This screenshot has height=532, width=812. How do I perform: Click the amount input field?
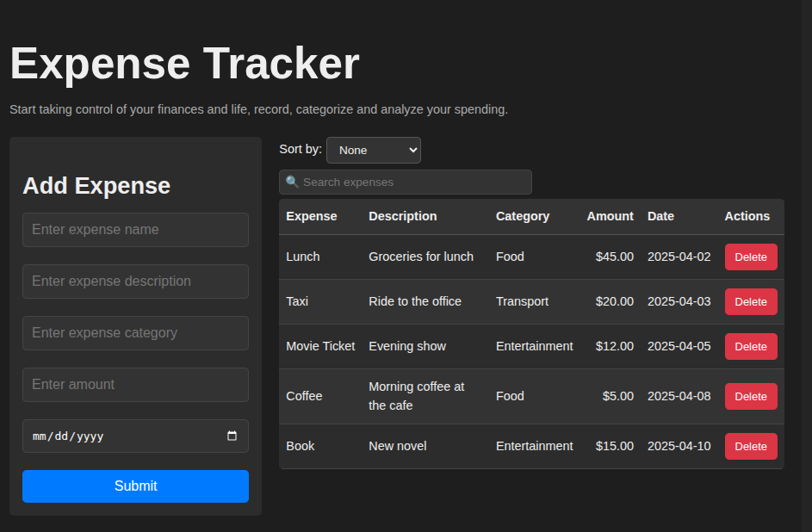coord(135,385)
